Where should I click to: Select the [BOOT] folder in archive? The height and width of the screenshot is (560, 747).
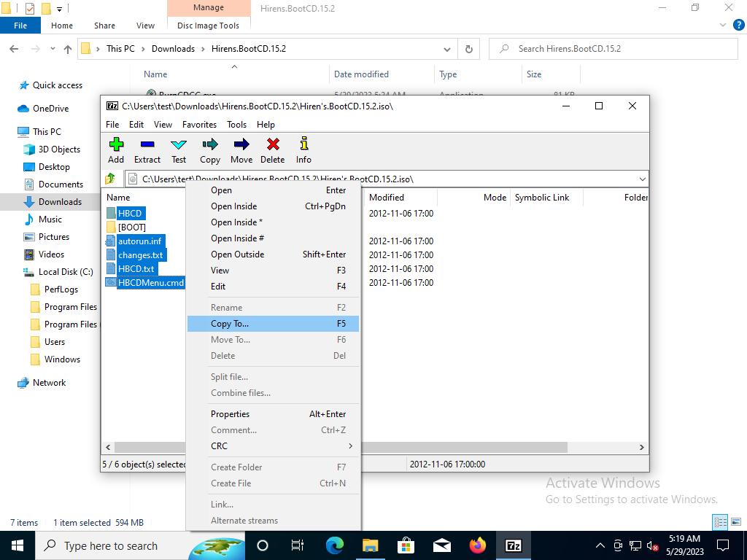coord(131,227)
